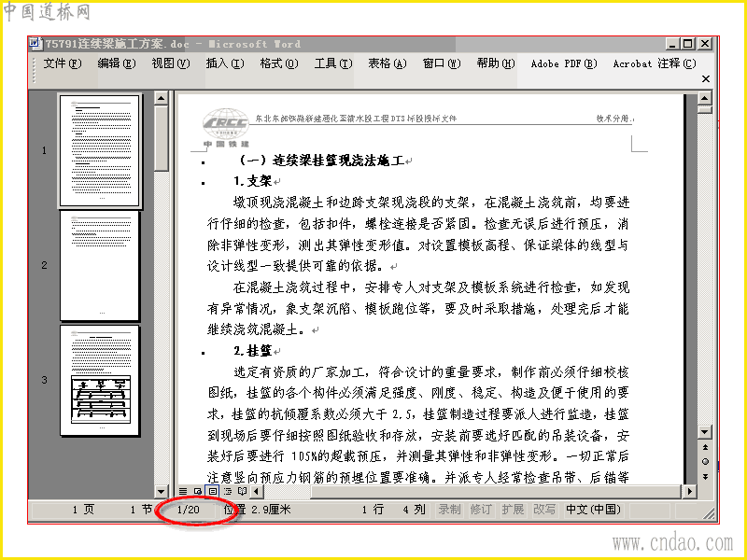This screenshot has height=560, width=747.
Task: Jump to previous page double-arrow button
Action: pos(705,447)
